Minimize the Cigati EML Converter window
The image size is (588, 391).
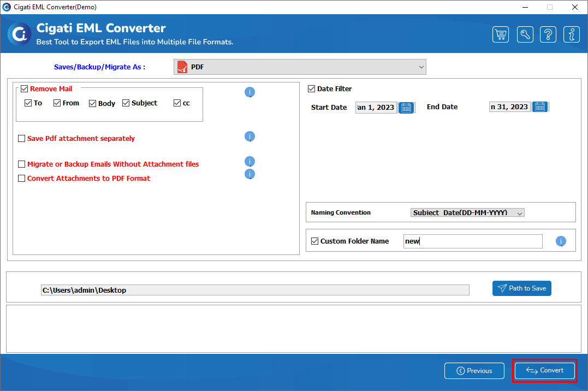[525, 7]
